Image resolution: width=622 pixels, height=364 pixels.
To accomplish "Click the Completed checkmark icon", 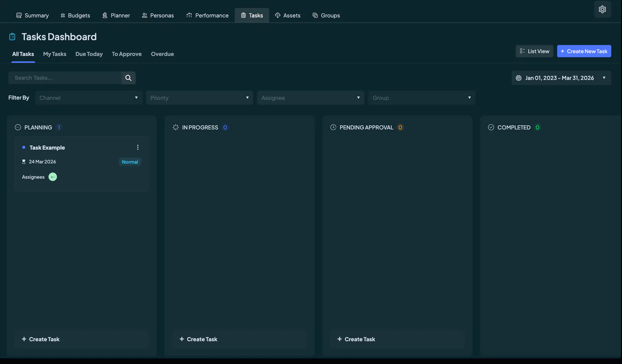I will (491, 127).
